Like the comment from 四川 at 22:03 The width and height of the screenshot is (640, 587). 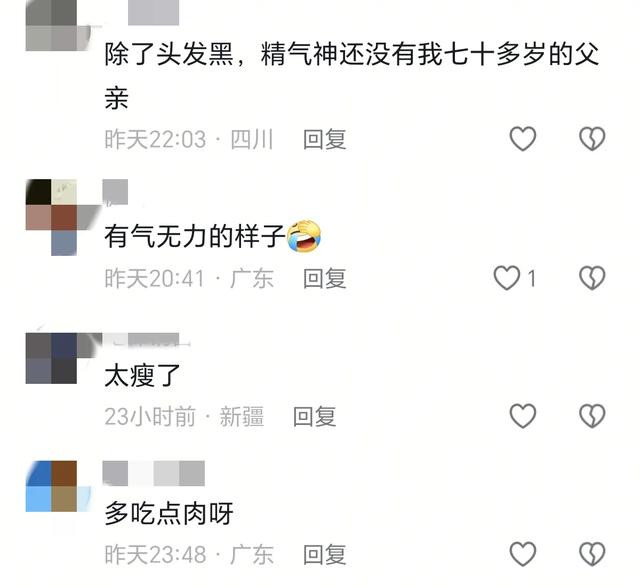tap(523, 139)
